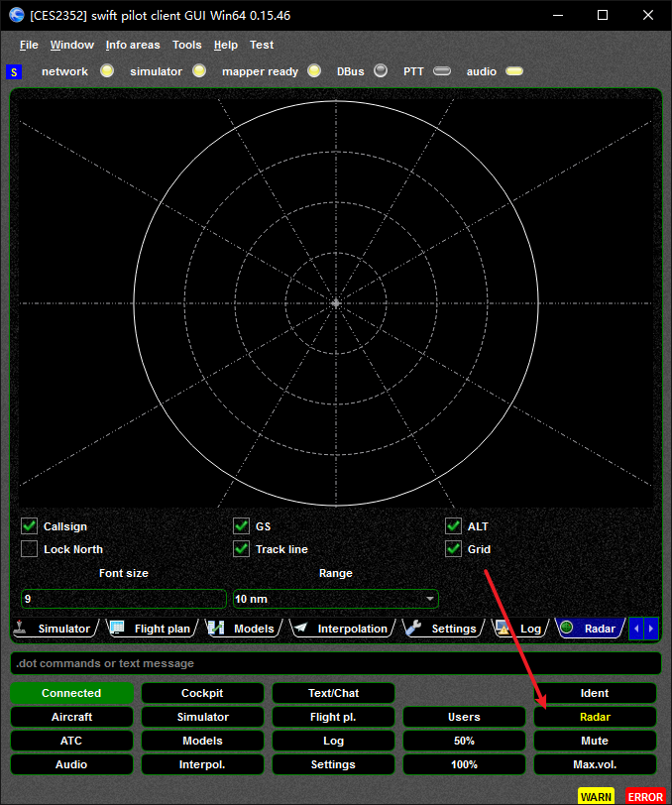Click the mapper ready LED indicator

click(314, 71)
